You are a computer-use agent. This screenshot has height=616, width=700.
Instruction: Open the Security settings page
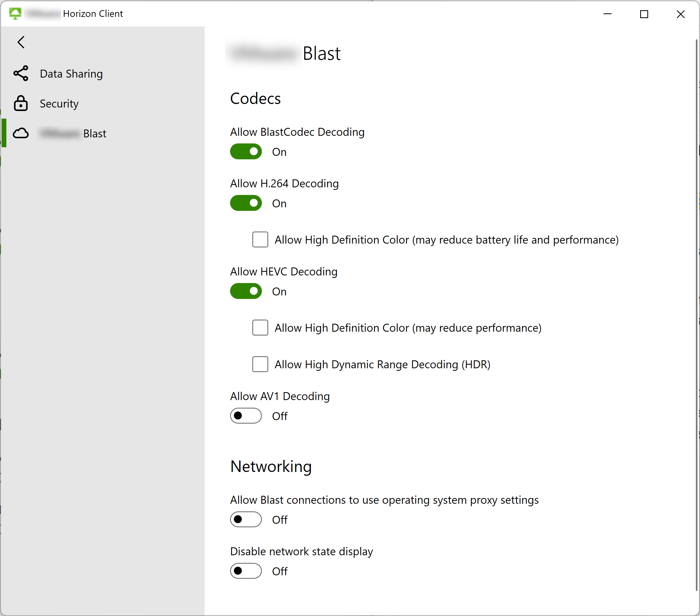[103, 103]
